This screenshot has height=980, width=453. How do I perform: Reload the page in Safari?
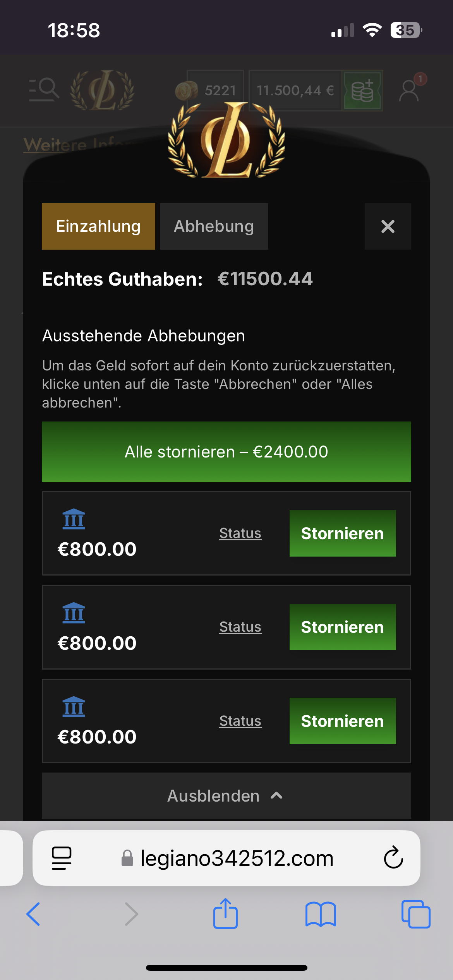393,858
